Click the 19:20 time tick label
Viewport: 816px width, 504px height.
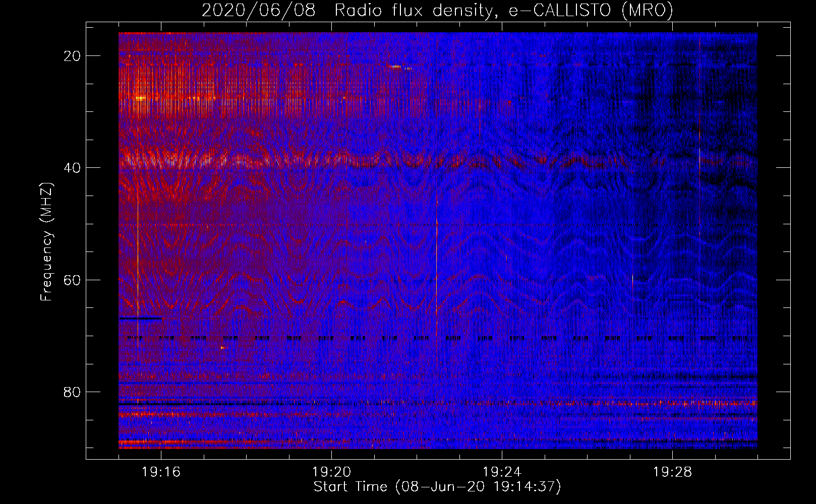click(x=332, y=472)
